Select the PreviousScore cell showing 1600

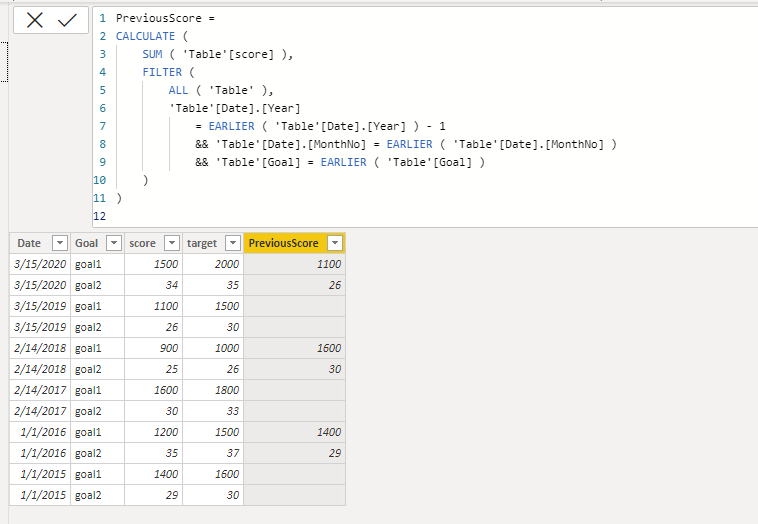coord(294,348)
